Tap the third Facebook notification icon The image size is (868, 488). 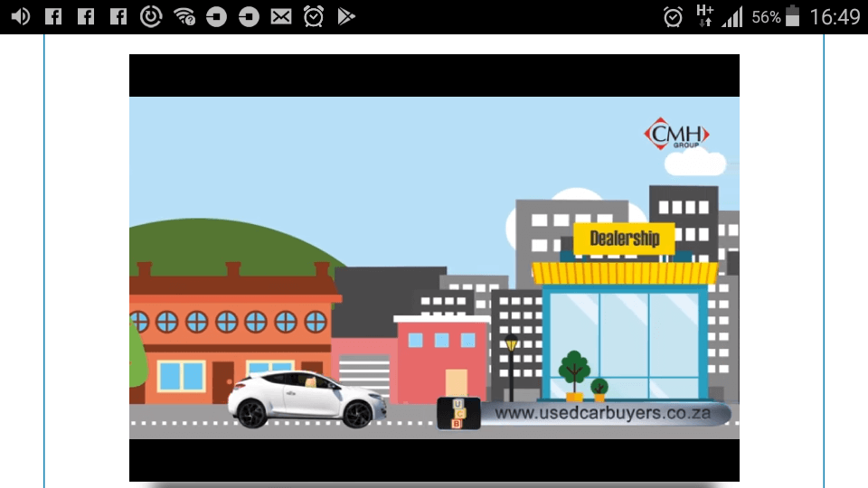coord(118,16)
